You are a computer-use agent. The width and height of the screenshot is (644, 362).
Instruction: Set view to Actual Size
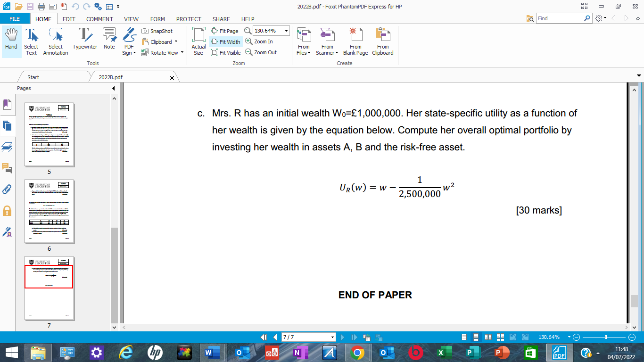pyautogui.click(x=198, y=41)
